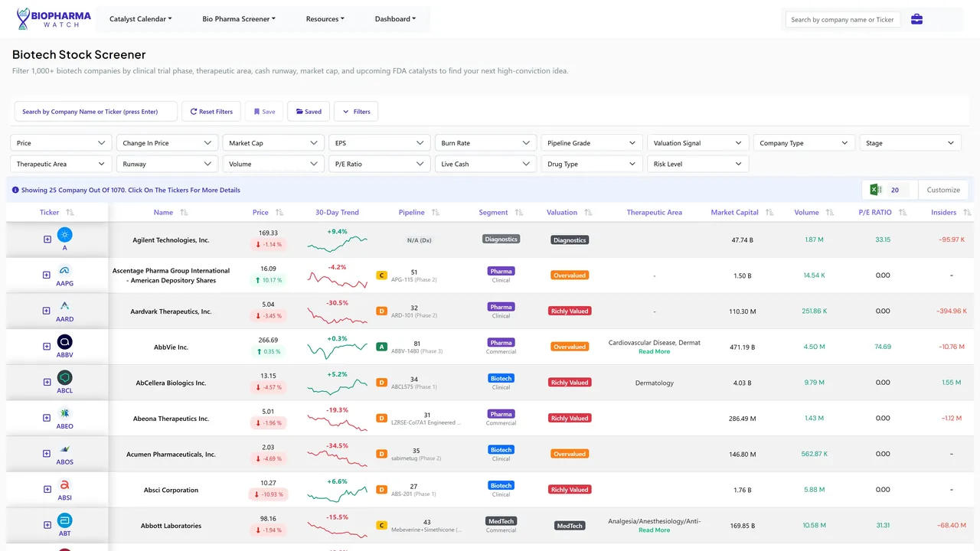This screenshot has height=551, width=980.
Task: Open the briefcase portfolio icon
Action: [x=916, y=19]
